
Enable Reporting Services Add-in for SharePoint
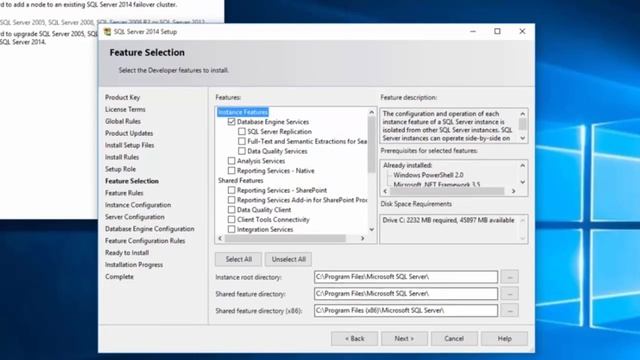231,200
